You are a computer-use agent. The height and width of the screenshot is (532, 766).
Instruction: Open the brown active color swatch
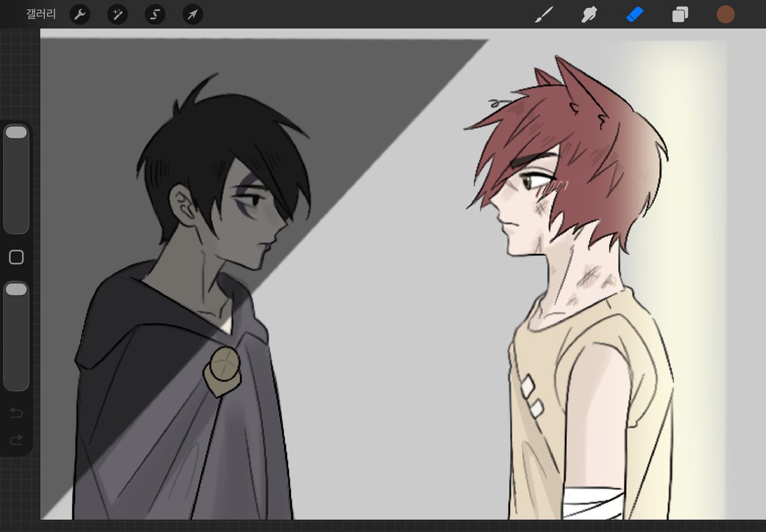point(726,14)
